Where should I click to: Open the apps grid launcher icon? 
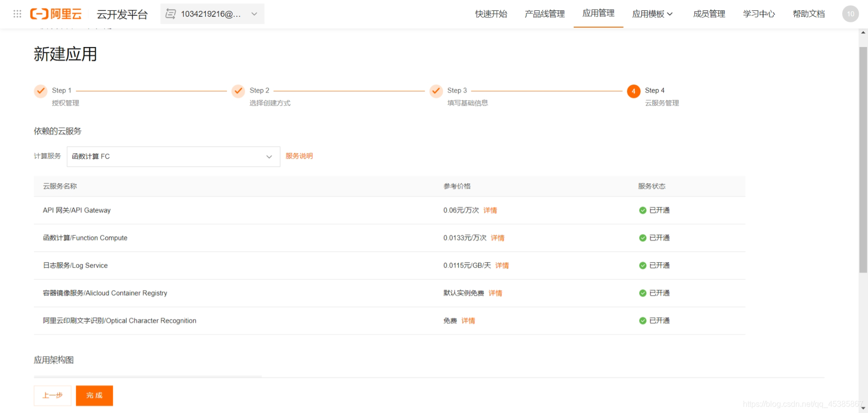(17, 14)
